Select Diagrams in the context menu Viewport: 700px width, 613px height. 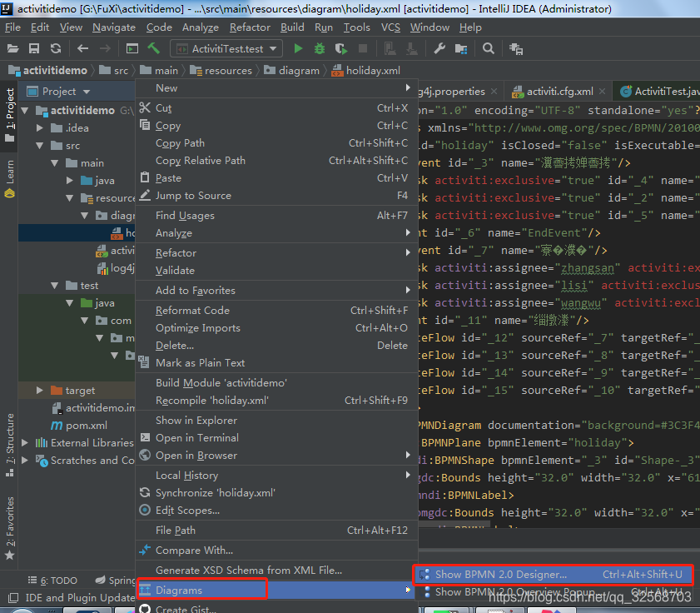click(x=277, y=591)
